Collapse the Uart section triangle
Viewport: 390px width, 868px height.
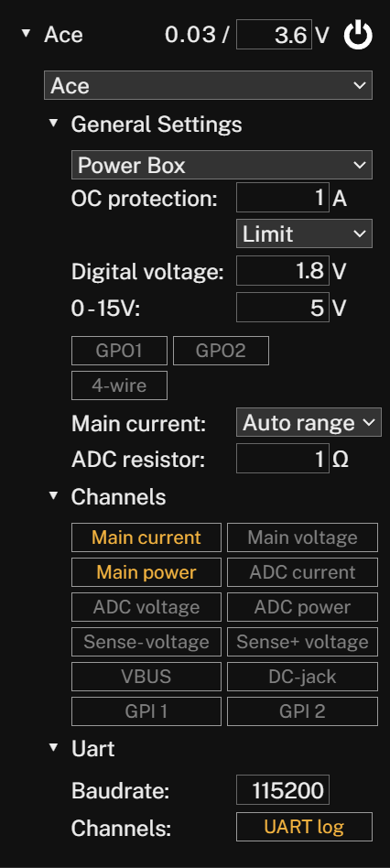pos(53,747)
